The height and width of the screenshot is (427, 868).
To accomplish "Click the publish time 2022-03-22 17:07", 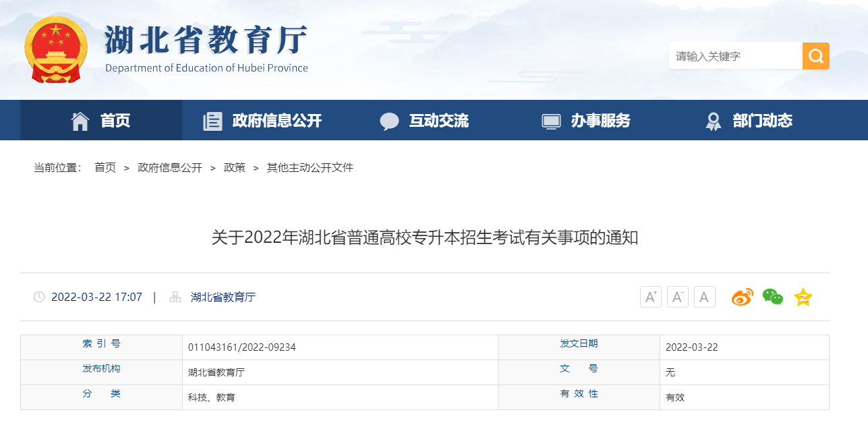I will coord(96,297).
